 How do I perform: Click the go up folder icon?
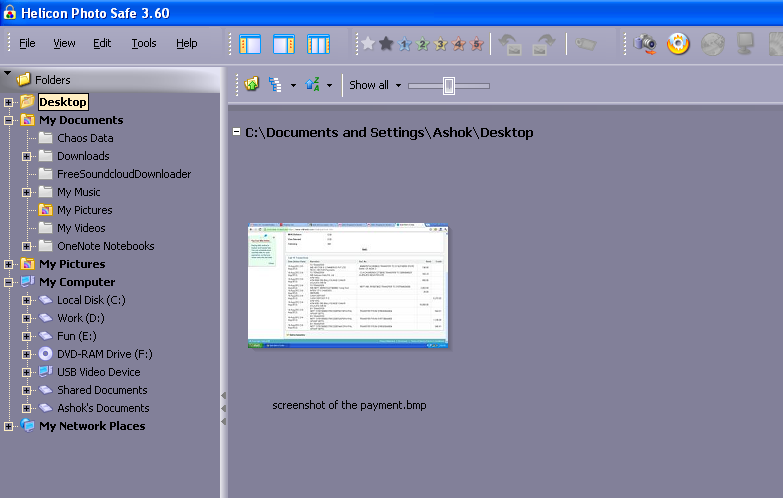pos(251,85)
